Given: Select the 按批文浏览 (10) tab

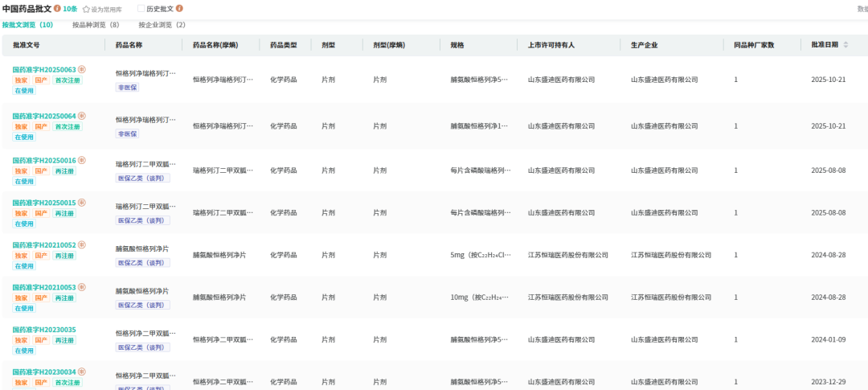Looking at the screenshot, I should pyautogui.click(x=27, y=25).
